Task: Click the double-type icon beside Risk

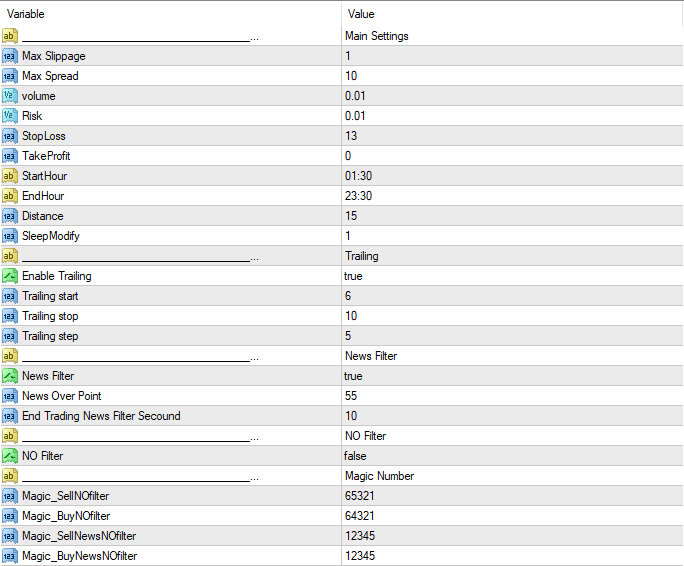Action: (x=9, y=116)
